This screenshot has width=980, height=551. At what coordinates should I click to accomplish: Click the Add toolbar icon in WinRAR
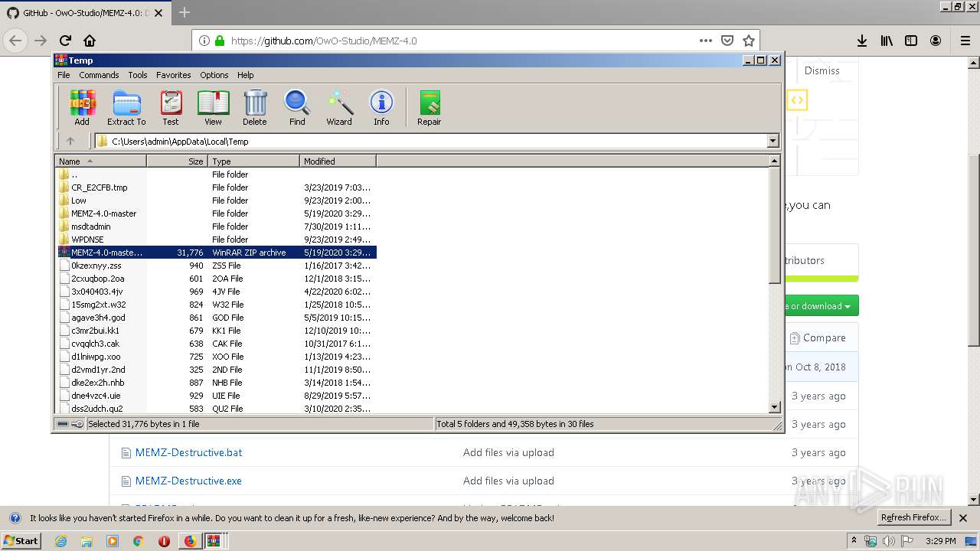click(x=82, y=107)
